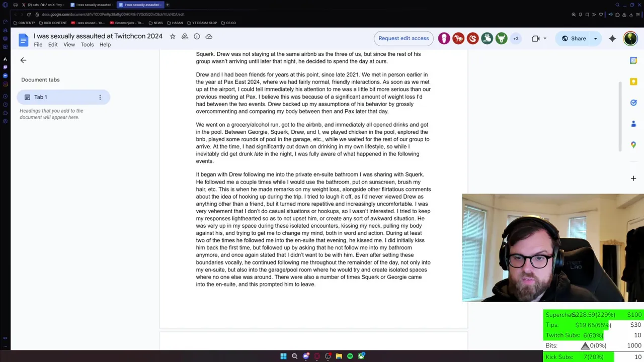Expand the Share options dropdown arrow
The image size is (644, 362).
click(x=596, y=39)
